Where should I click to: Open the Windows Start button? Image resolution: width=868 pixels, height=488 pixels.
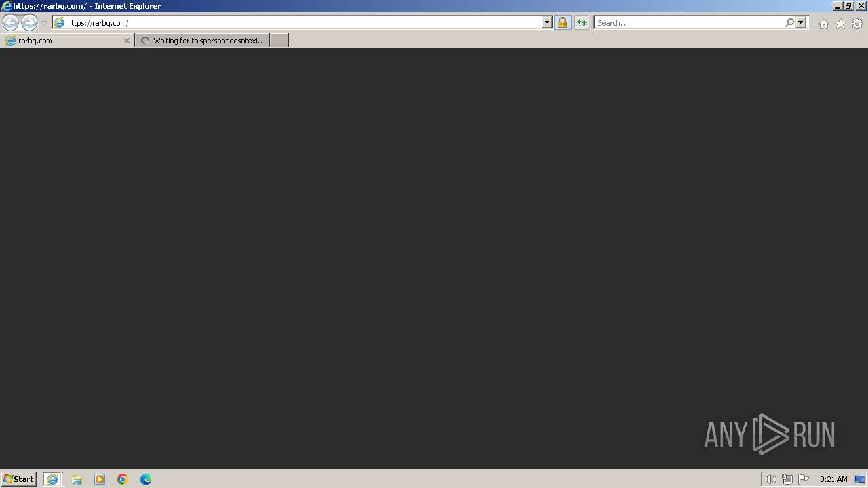tap(18, 479)
